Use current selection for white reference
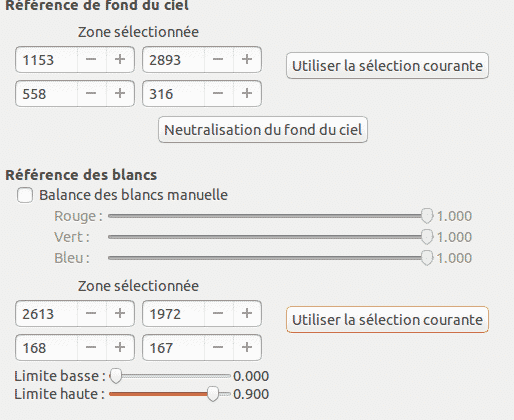514x420 pixels. pyautogui.click(x=387, y=320)
